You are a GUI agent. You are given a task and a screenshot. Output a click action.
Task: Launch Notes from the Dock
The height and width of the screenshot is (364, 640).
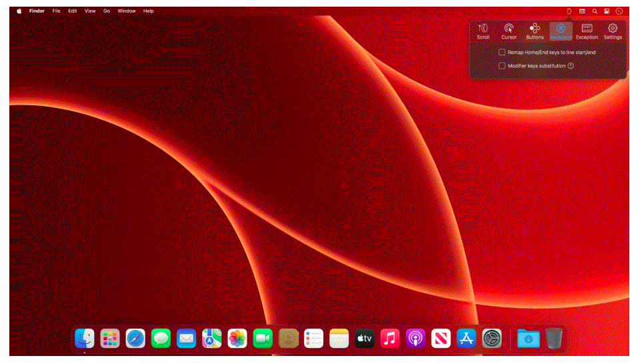pos(339,338)
